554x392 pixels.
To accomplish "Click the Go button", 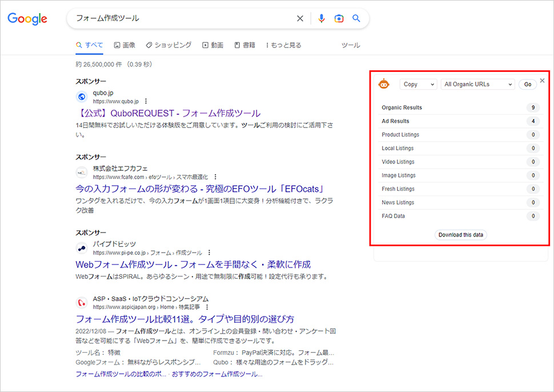I will pos(528,85).
